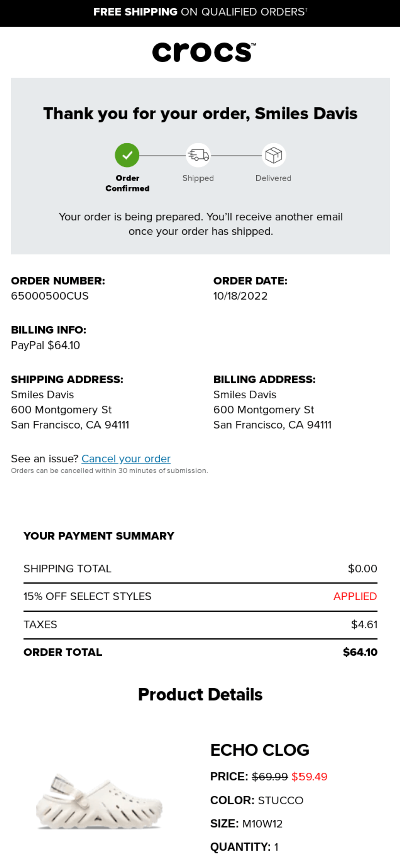Click the Free Shipping banner text

pyautogui.click(x=200, y=12)
